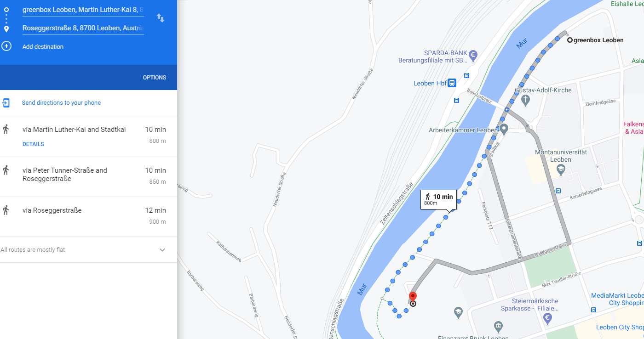Open route OPTIONS panel
The image size is (644, 339).
[155, 78]
